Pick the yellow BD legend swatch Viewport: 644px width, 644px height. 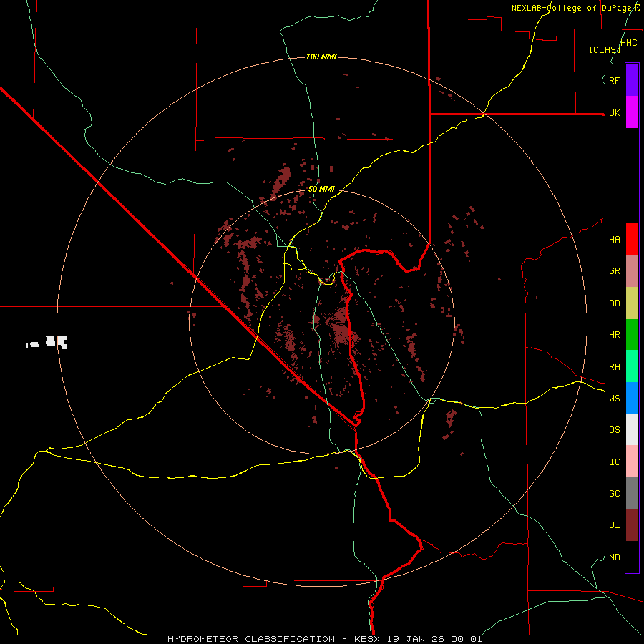[632, 303]
